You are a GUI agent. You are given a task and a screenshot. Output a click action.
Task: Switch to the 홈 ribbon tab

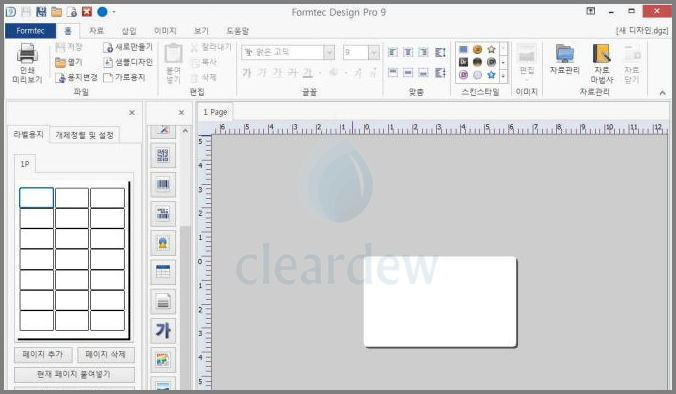68,31
